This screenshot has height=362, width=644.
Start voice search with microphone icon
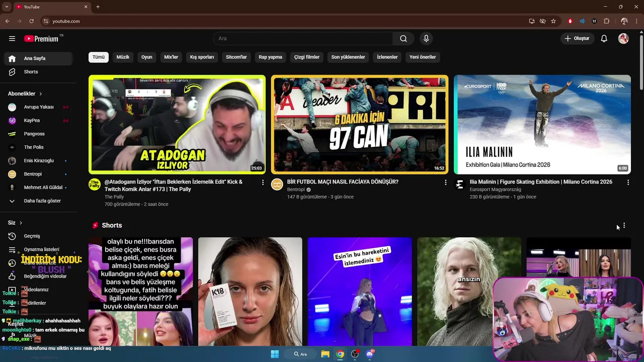point(426,39)
